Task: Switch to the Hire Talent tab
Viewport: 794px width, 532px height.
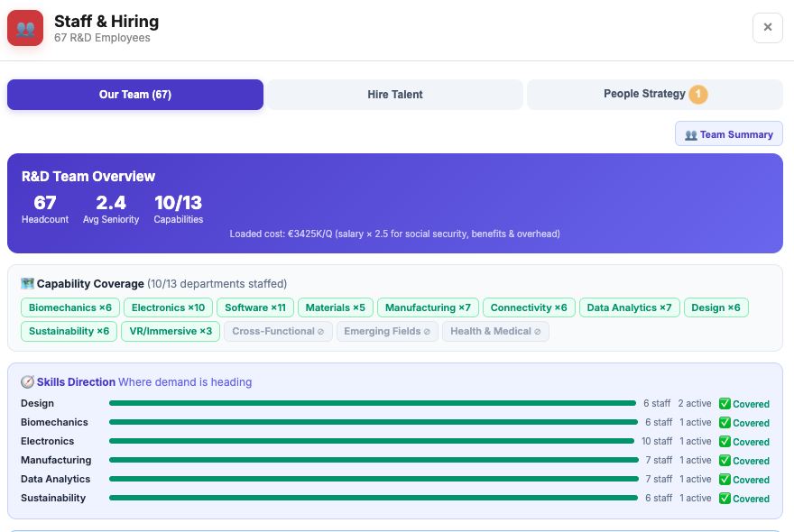Action: [395, 95]
